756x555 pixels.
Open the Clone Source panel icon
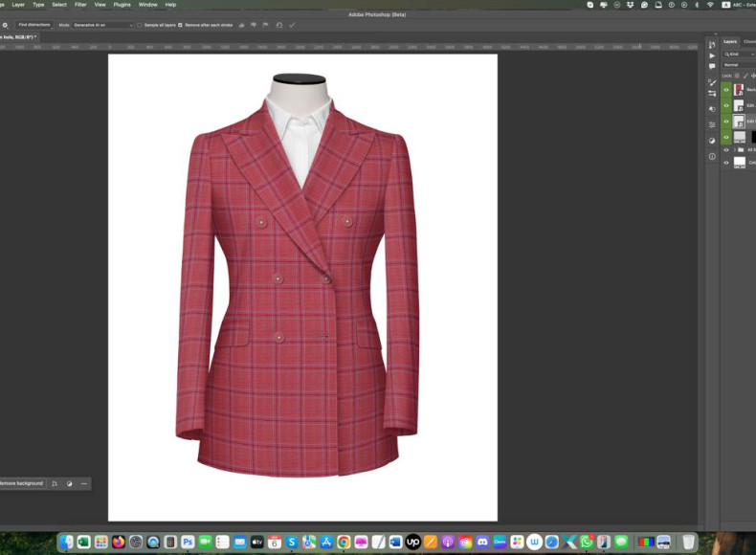712,109
